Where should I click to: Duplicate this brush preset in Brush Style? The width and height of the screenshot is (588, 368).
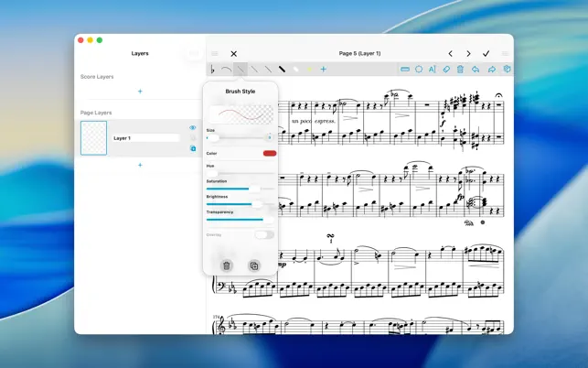pos(254,265)
